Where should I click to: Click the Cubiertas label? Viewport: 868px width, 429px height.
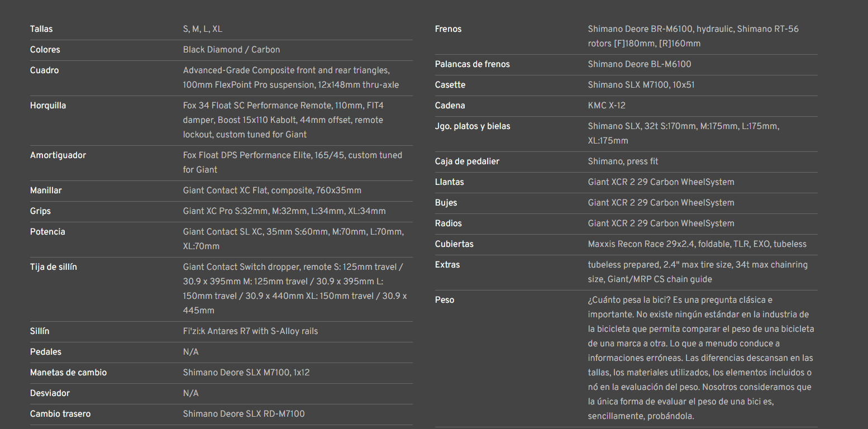pos(454,244)
